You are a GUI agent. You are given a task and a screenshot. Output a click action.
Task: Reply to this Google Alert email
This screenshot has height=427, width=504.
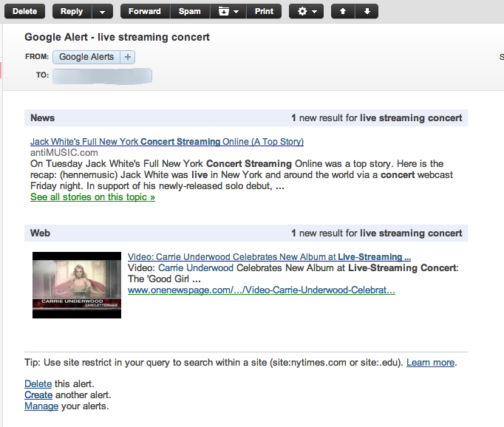tap(72, 11)
